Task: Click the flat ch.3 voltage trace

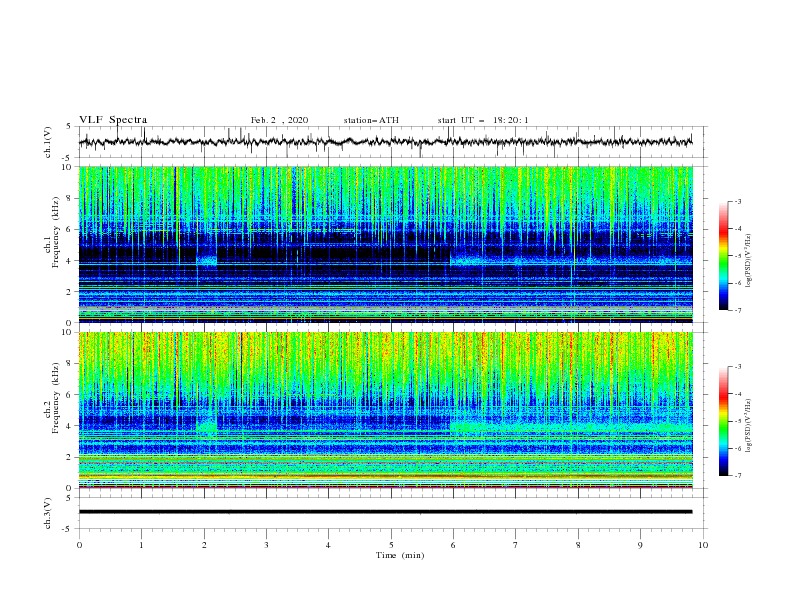Action: (x=385, y=512)
